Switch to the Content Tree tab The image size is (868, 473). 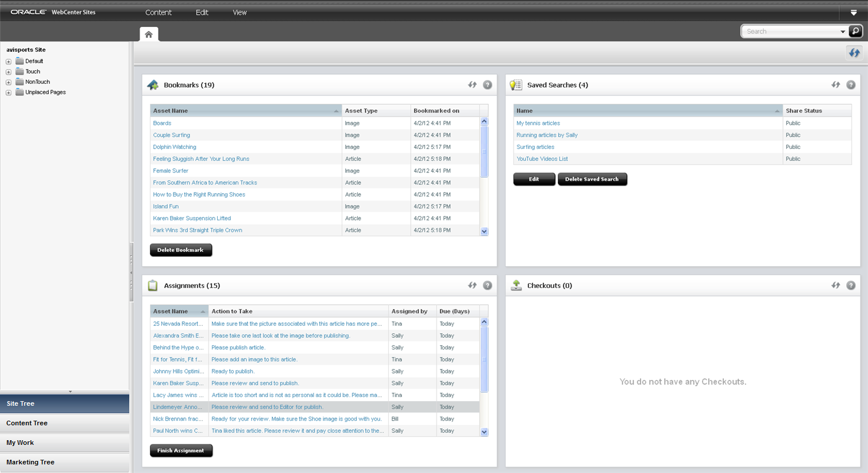coord(64,423)
